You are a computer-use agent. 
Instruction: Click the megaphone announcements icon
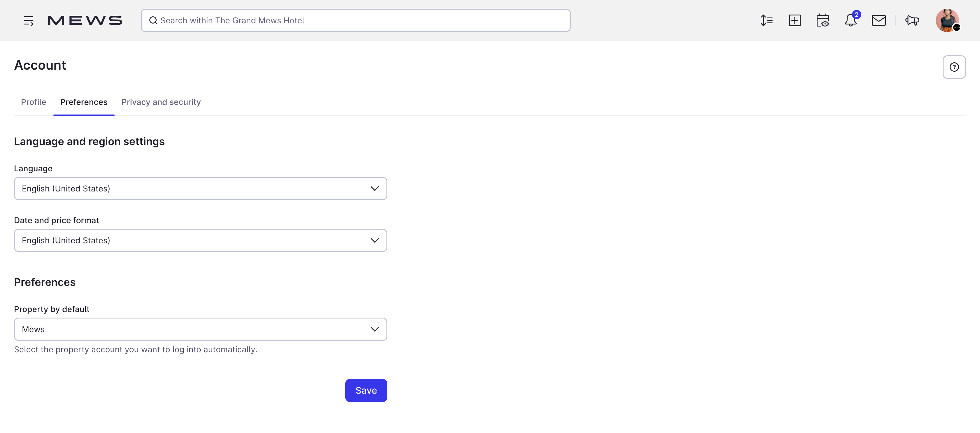[912, 20]
